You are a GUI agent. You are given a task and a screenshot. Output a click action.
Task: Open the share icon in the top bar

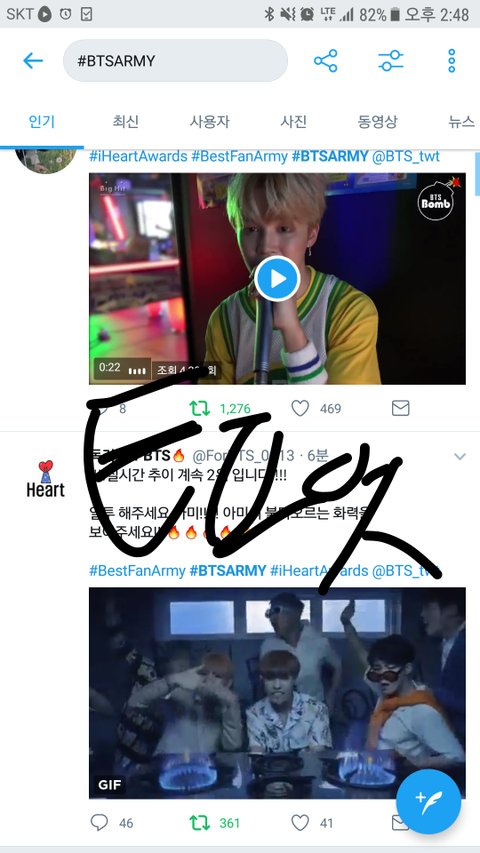[x=325, y=60]
